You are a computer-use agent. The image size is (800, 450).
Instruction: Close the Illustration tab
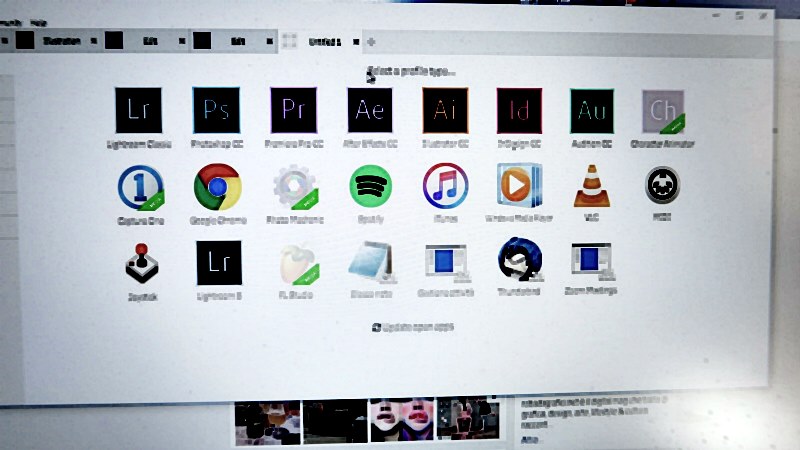94,41
